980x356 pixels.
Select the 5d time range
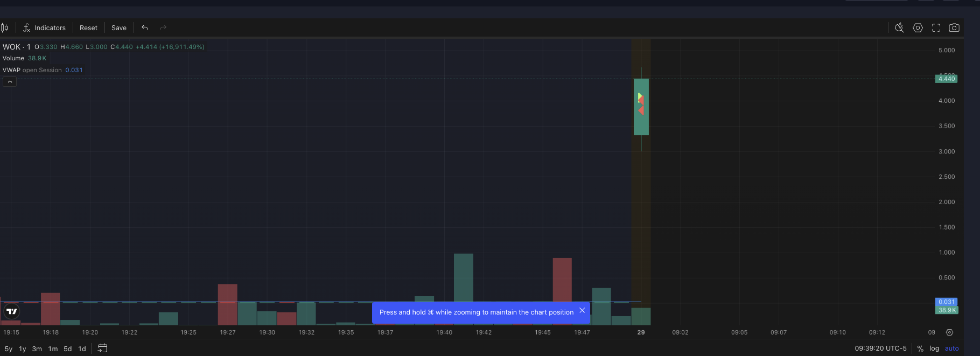(x=67, y=349)
